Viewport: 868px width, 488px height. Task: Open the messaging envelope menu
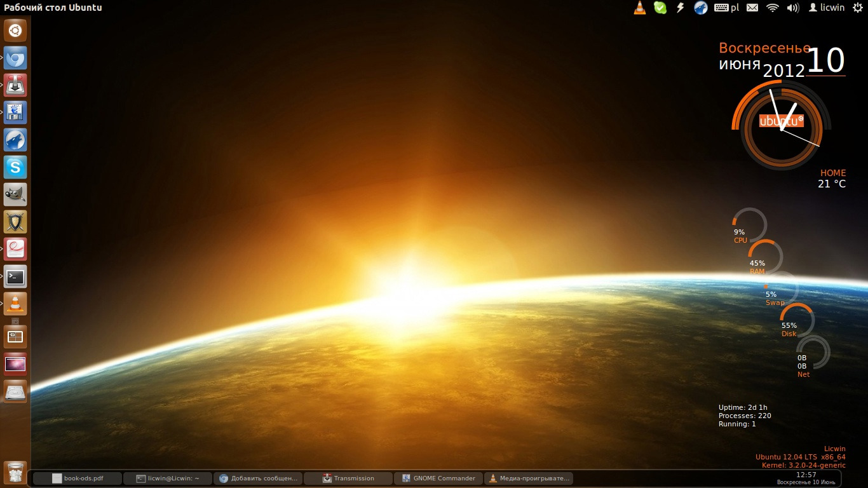click(x=752, y=8)
